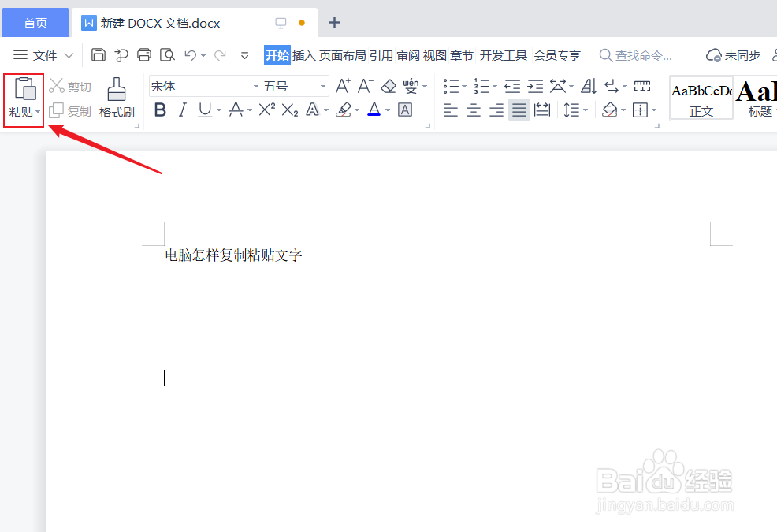Expand the underline style arrow
The image size is (777, 532).
(x=218, y=110)
